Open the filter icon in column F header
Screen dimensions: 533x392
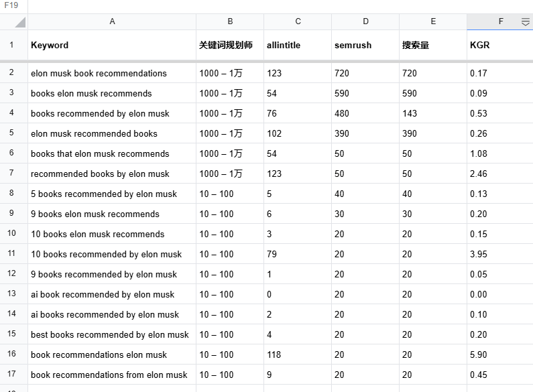click(x=525, y=22)
